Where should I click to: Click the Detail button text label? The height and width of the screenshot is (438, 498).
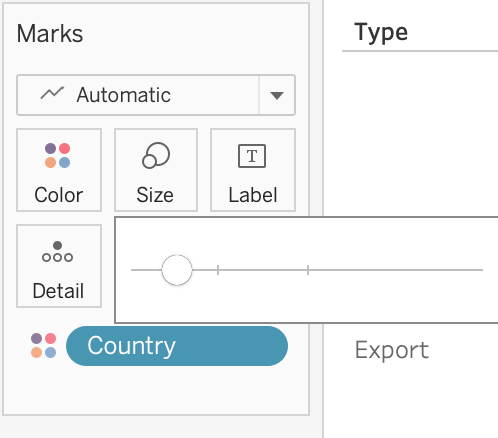coord(58,291)
